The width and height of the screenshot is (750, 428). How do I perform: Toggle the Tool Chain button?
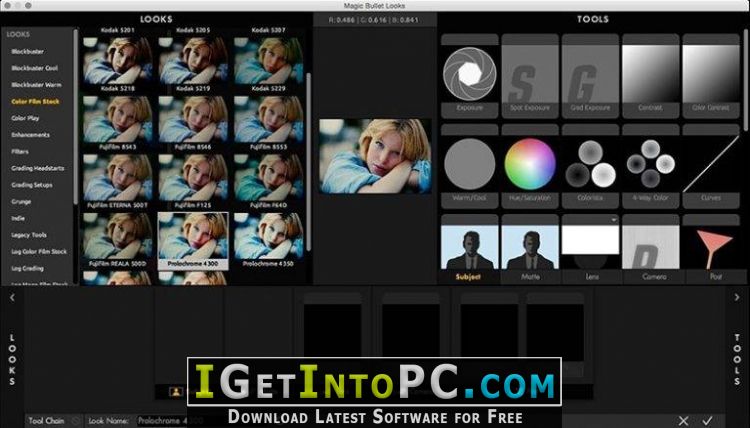point(46,421)
